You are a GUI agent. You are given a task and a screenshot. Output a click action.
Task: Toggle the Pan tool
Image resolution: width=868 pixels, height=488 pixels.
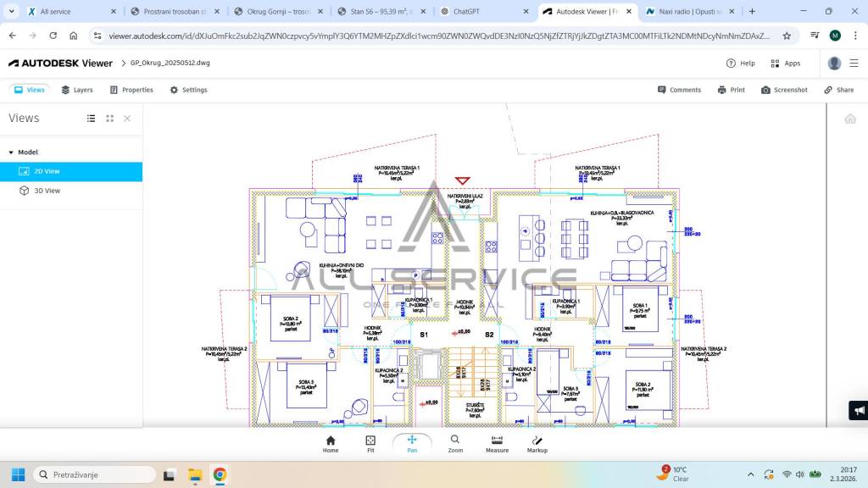point(412,443)
